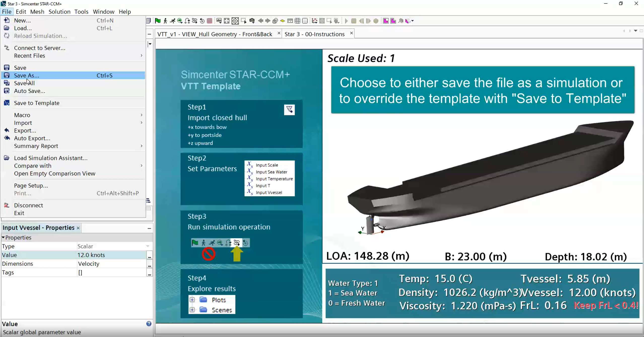Select Save to Template menu entry
Image resolution: width=644 pixels, height=337 pixels.
tap(37, 103)
